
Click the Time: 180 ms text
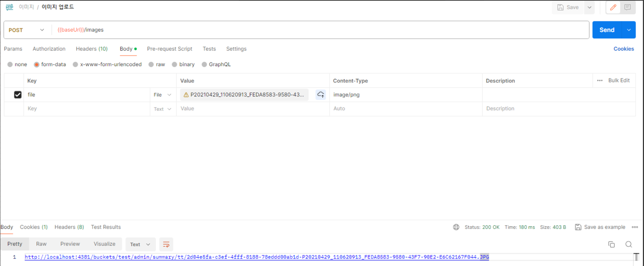click(x=520, y=227)
